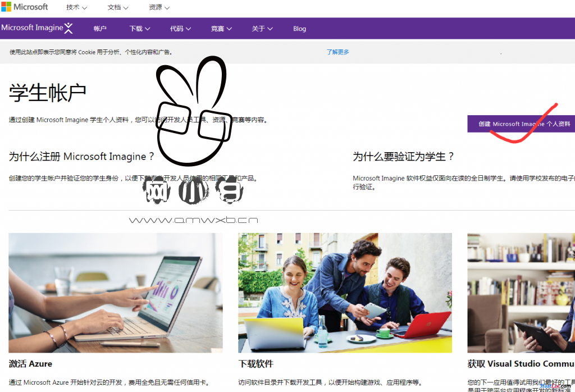The image size is (575, 392).
Task: Click 创建 Microsoft Imagine 个人资料 button
Action: click(x=521, y=123)
